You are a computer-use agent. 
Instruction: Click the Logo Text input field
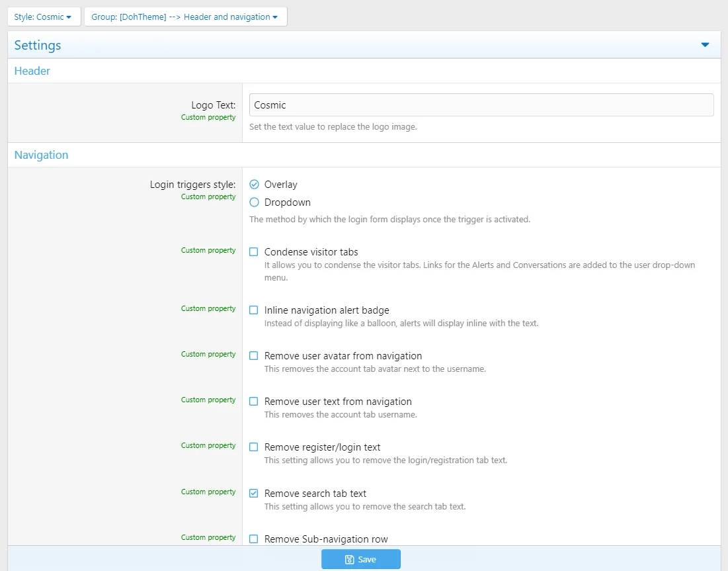point(481,105)
